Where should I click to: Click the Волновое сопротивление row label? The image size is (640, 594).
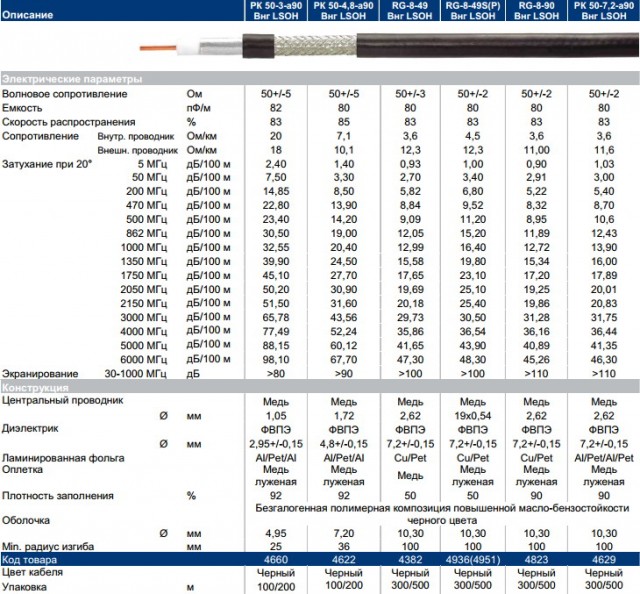65,93
